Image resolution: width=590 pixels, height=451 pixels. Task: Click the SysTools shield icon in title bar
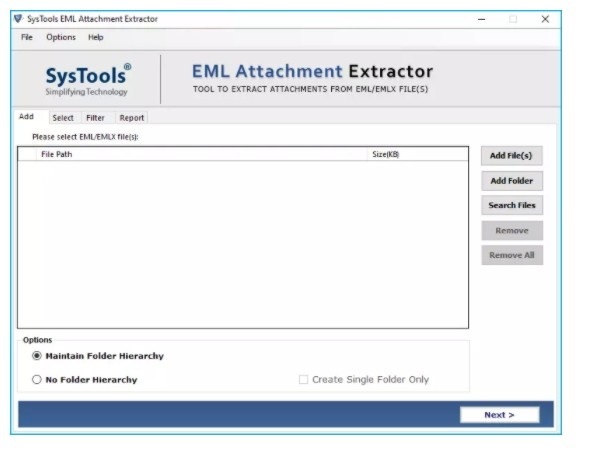pos(18,19)
